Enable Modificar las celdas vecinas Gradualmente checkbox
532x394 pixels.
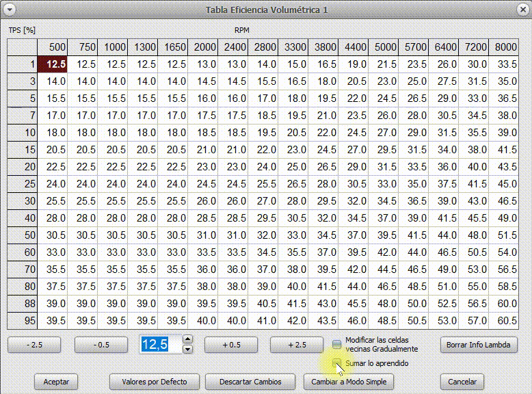click(x=336, y=344)
